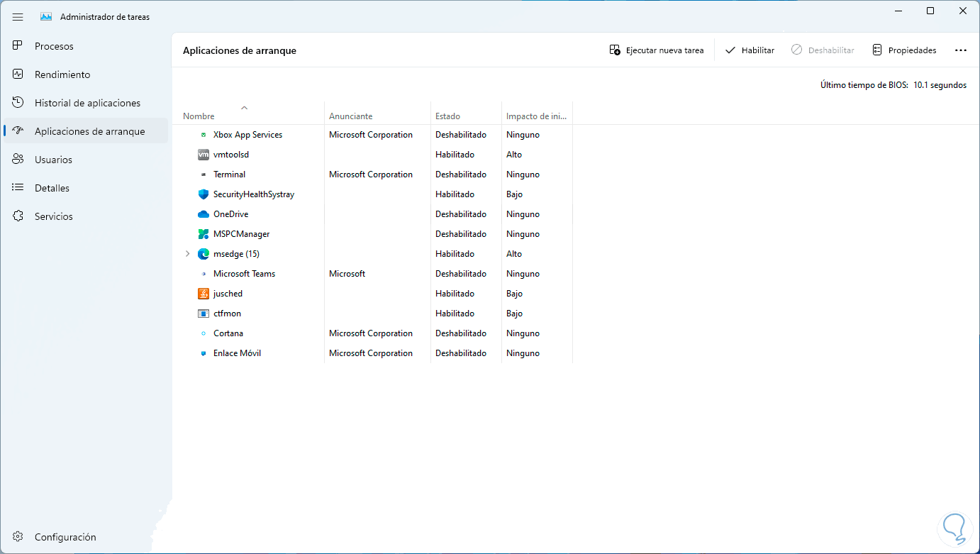
Task: Close the Administrador de tareas window
Action: 963,11
